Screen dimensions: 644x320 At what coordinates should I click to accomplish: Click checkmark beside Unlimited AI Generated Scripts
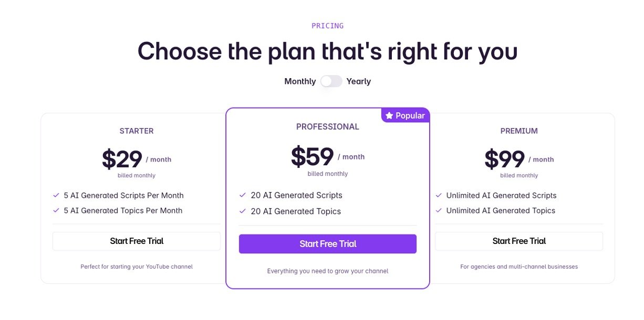(439, 195)
